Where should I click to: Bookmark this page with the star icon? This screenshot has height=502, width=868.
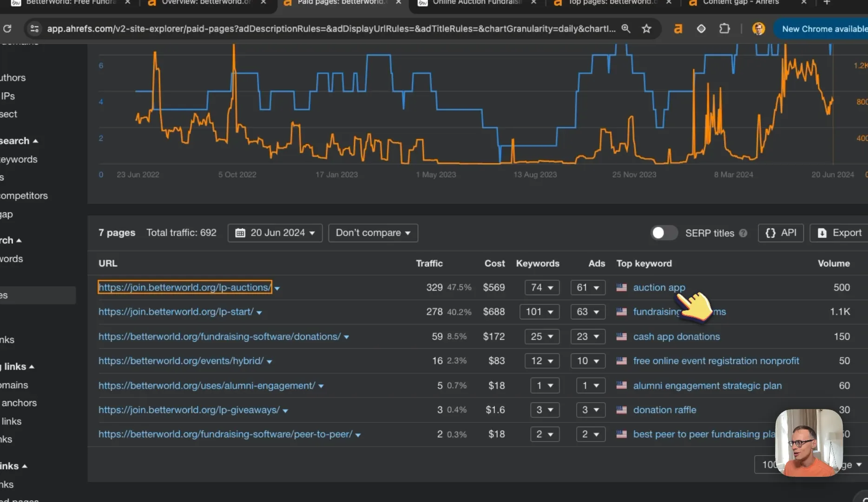[646, 29]
